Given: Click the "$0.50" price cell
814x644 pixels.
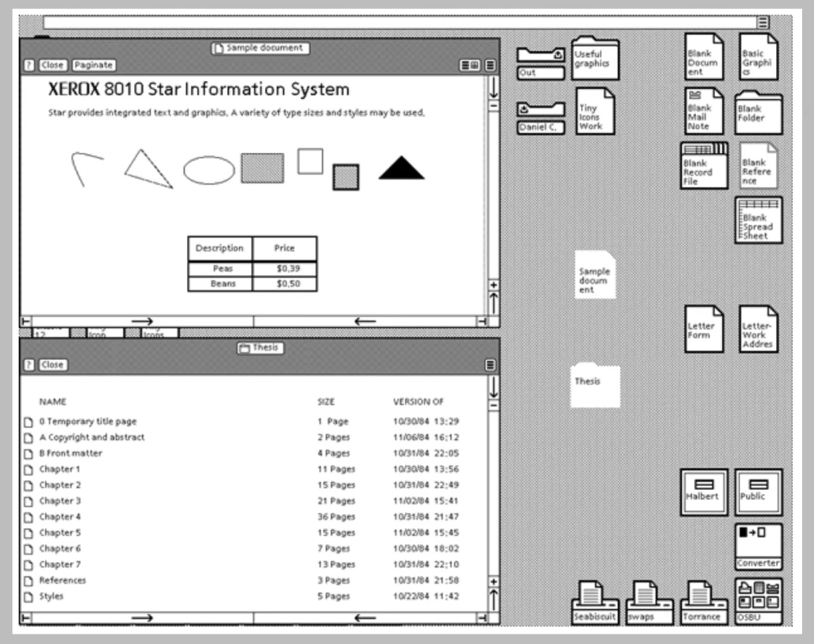Looking at the screenshot, I should point(285,284).
